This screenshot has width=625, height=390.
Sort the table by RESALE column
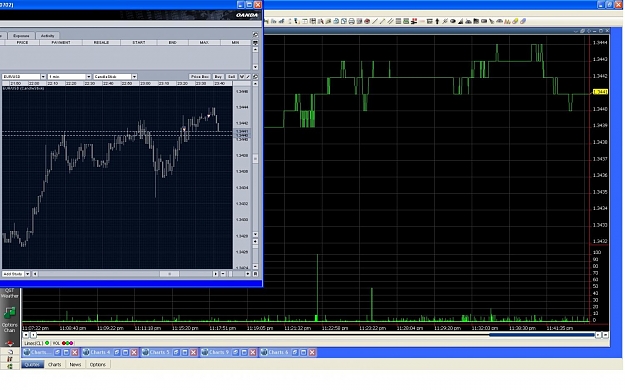(x=101, y=42)
